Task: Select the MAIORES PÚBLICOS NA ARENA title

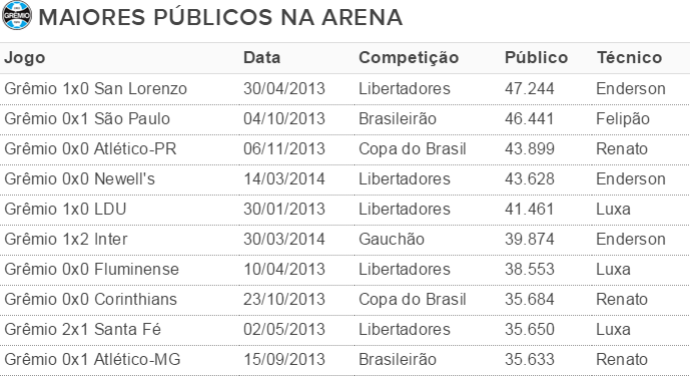Action: click(220, 18)
